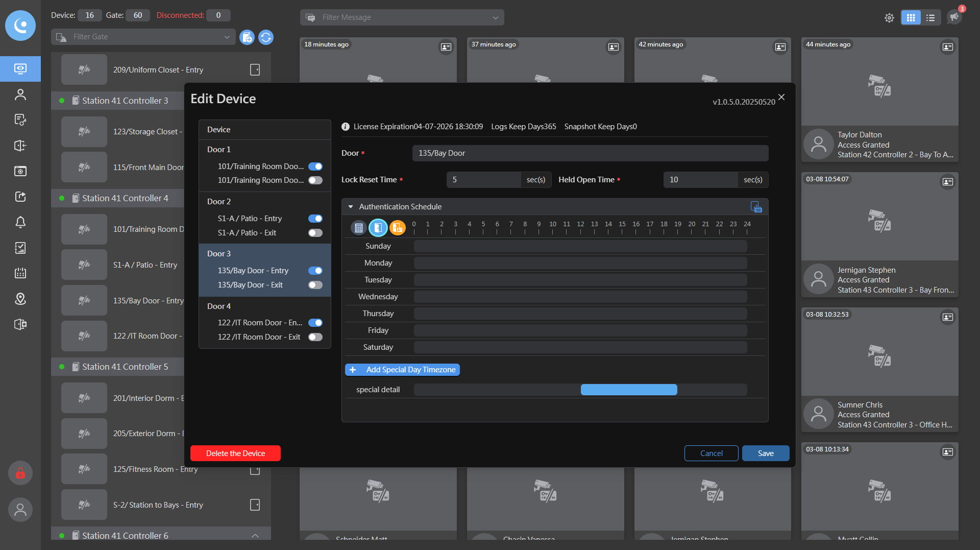Enable 122 /IT Room Door - Exit toggle
This screenshot has width=980, height=550.
(315, 337)
